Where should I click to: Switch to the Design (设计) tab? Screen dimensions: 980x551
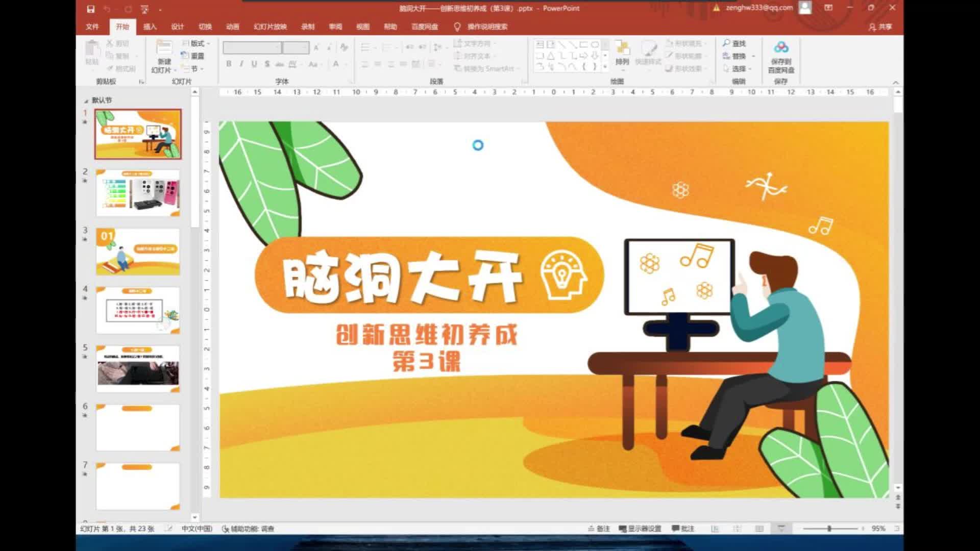(177, 27)
